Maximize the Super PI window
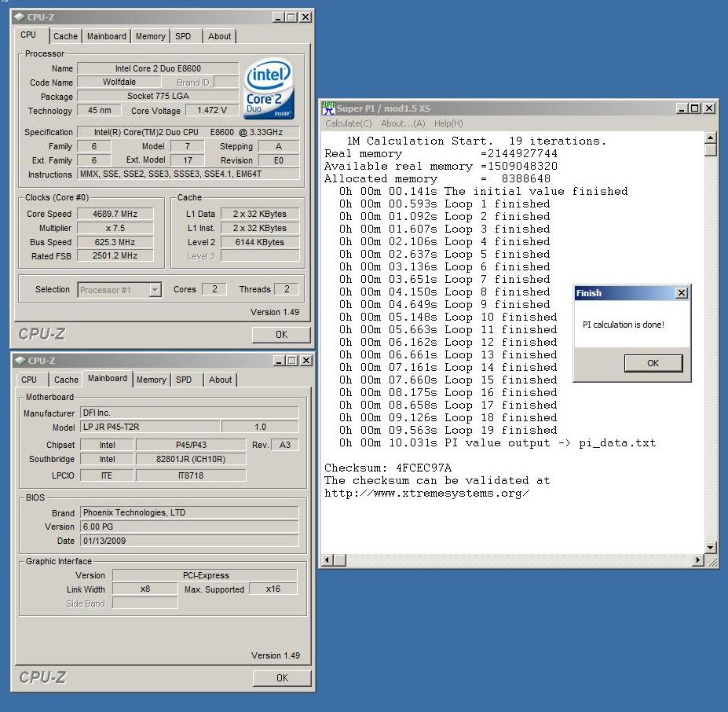Image resolution: width=728 pixels, height=712 pixels. coord(694,108)
